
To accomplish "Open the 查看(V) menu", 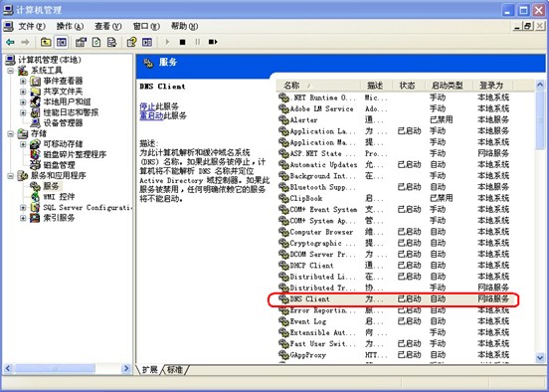I will pyautogui.click(x=108, y=26).
